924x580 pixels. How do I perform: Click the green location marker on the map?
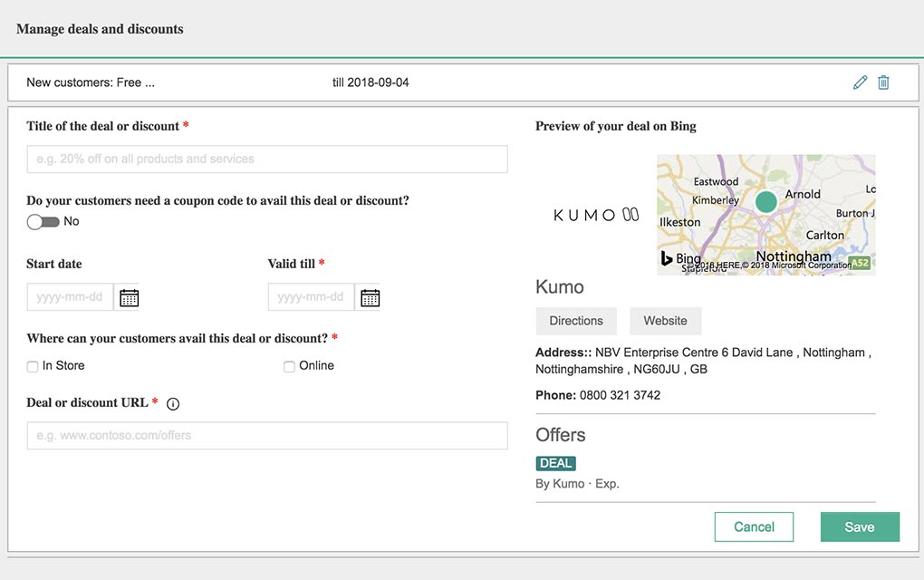point(766,201)
